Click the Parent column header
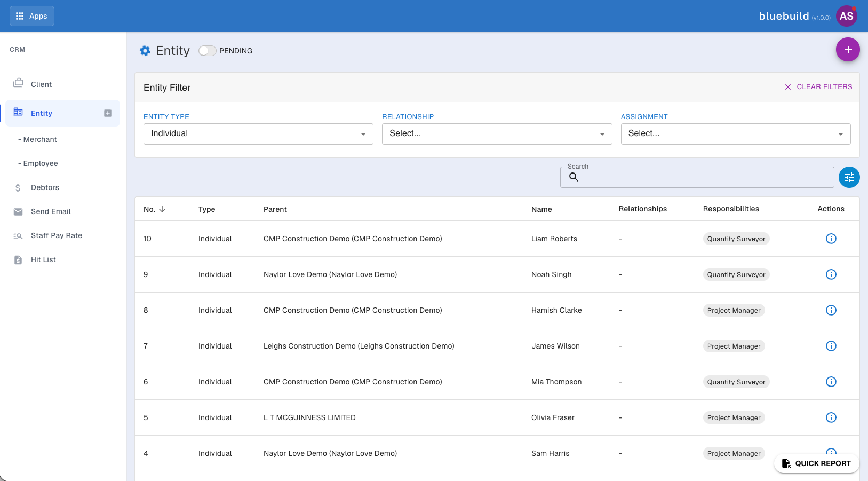The height and width of the screenshot is (481, 868). 275,209
